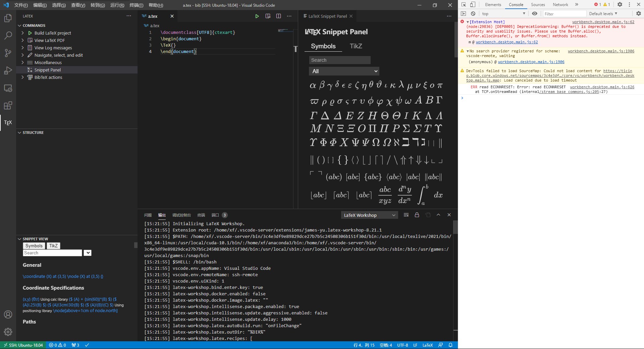
Task: Open Run and Debug view
Action: pos(8,70)
